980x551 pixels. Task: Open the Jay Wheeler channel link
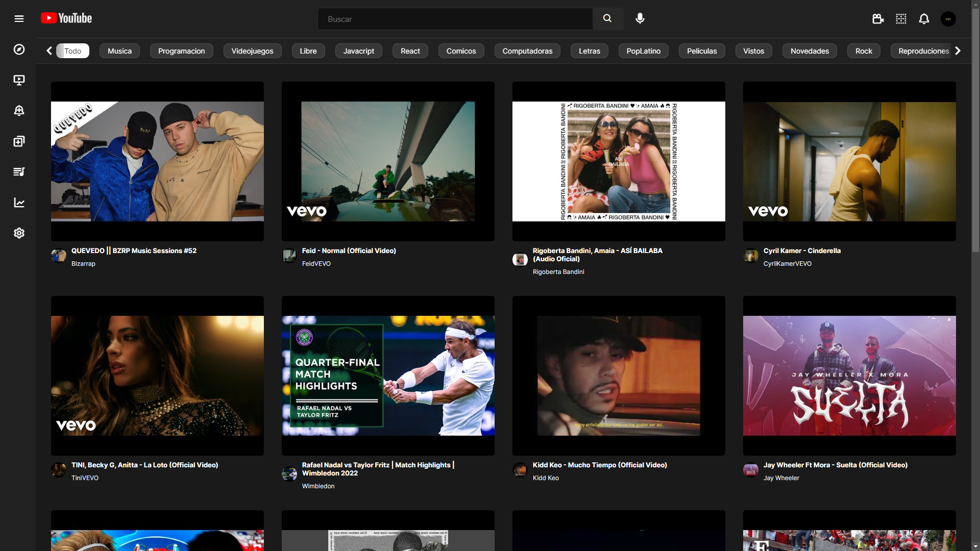[781, 478]
